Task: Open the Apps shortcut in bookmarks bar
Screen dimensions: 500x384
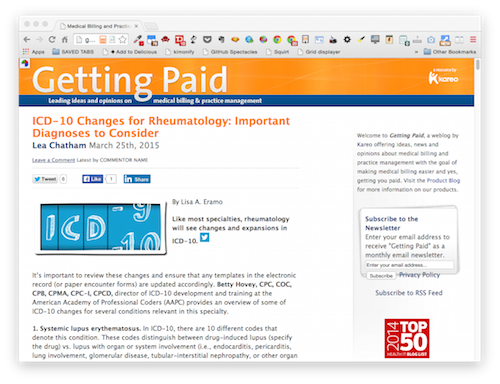Action: pos(34,52)
